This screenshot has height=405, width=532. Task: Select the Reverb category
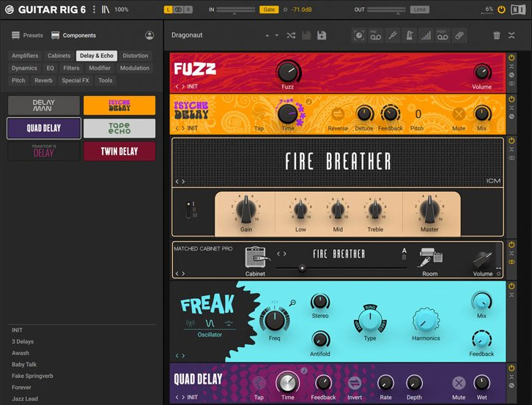(x=43, y=81)
